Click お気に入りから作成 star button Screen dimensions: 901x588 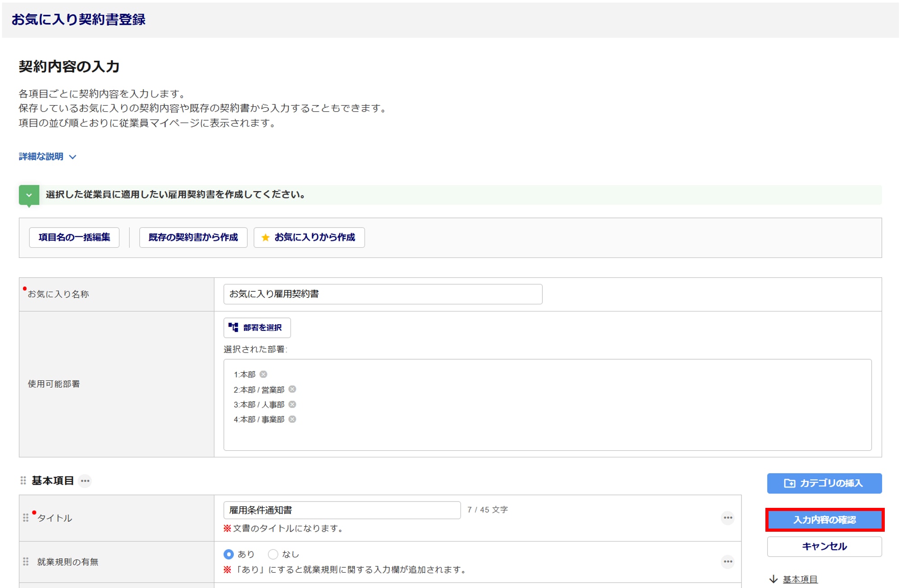point(309,237)
